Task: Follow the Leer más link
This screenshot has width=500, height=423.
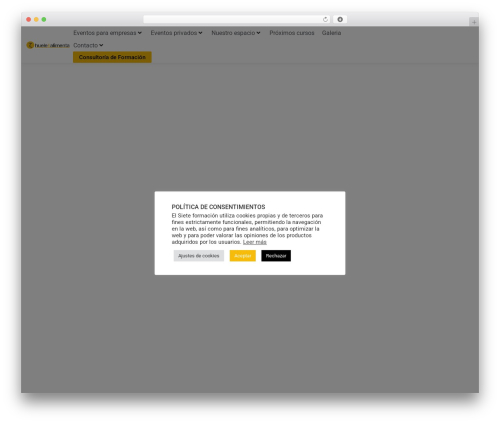Action: pyautogui.click(x=255, y=242)
